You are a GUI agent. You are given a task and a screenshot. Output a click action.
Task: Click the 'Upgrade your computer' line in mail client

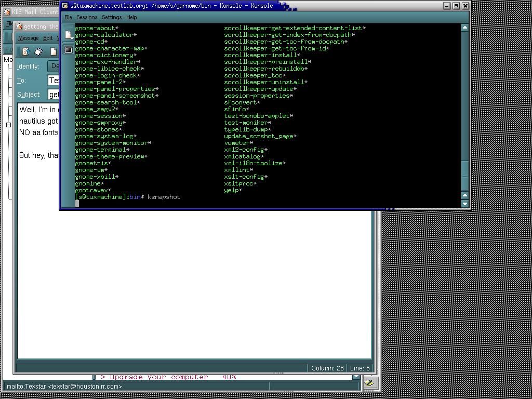coord(169,377)
